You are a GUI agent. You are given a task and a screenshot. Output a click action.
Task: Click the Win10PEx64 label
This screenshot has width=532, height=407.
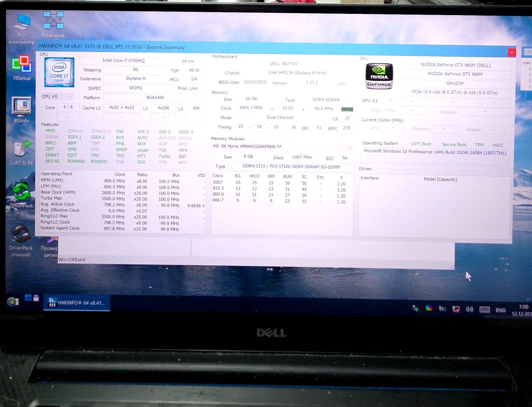tap(71, 260)
